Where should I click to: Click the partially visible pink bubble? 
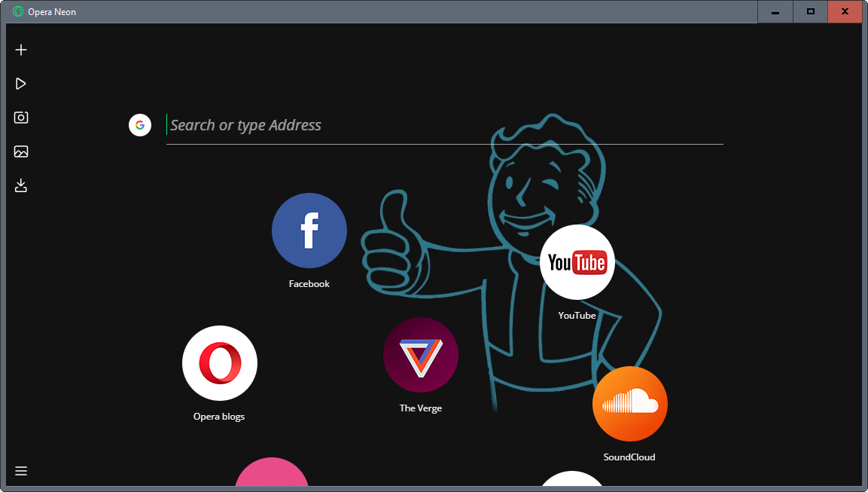coord(272,475)
